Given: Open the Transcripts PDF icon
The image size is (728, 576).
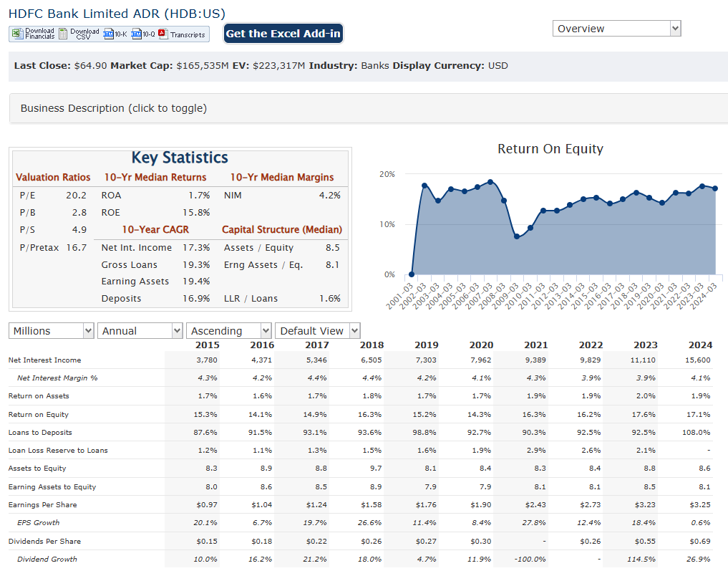Looking at the screenshot, I should [163, 34].
